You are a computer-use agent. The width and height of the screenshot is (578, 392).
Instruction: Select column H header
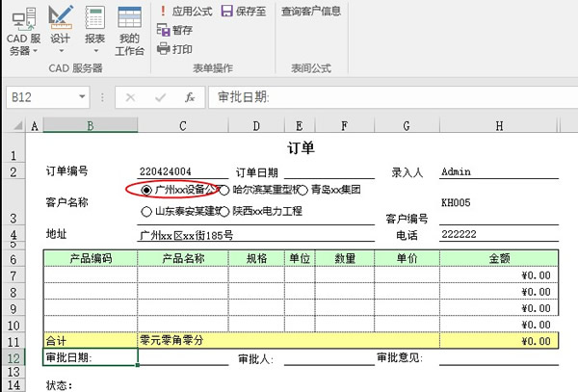point(498,126)
